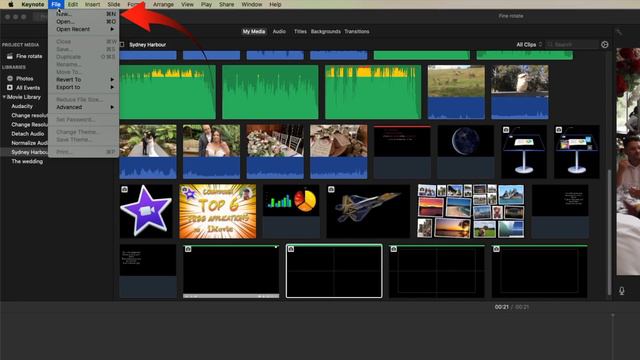Open the Window menu
This screenshot has height=360, width=640.
click(251, 4)
